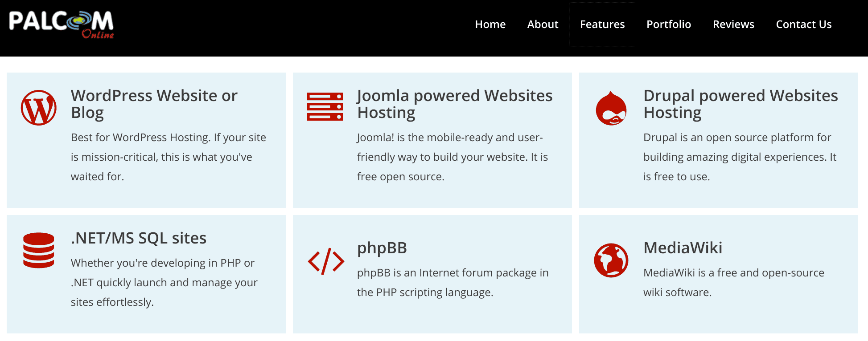Select the Features menu item
868x341 pixels.
(602, 24)
